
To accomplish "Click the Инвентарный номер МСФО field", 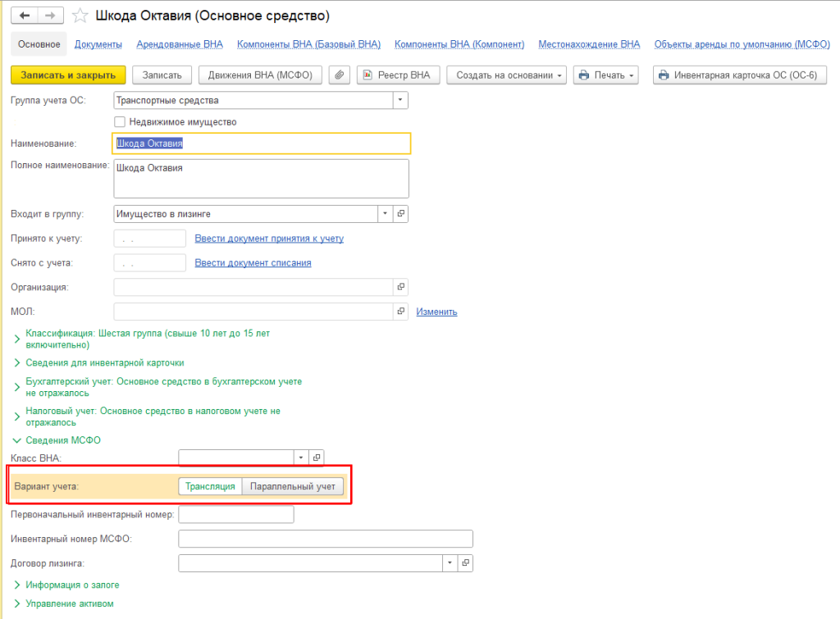I will [325, 539].
